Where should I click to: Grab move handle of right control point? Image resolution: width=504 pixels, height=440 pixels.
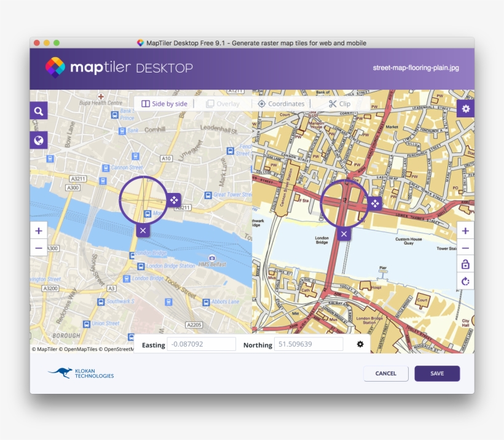(x=375, y=203)
